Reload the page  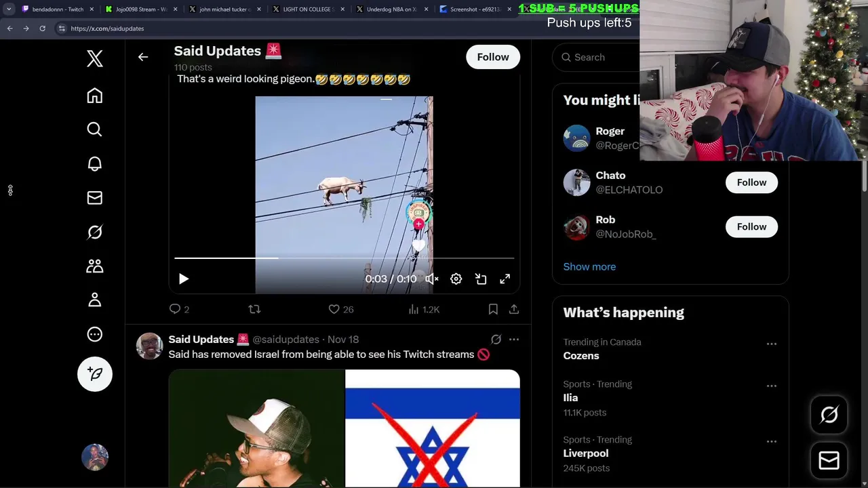(x=42, y=28)
